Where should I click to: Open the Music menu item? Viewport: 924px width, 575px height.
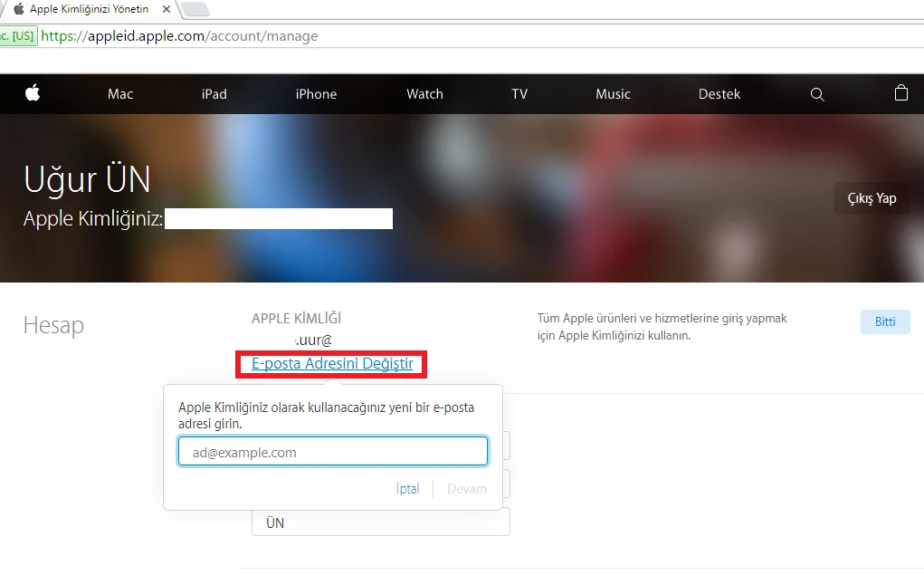pos(613,94)
